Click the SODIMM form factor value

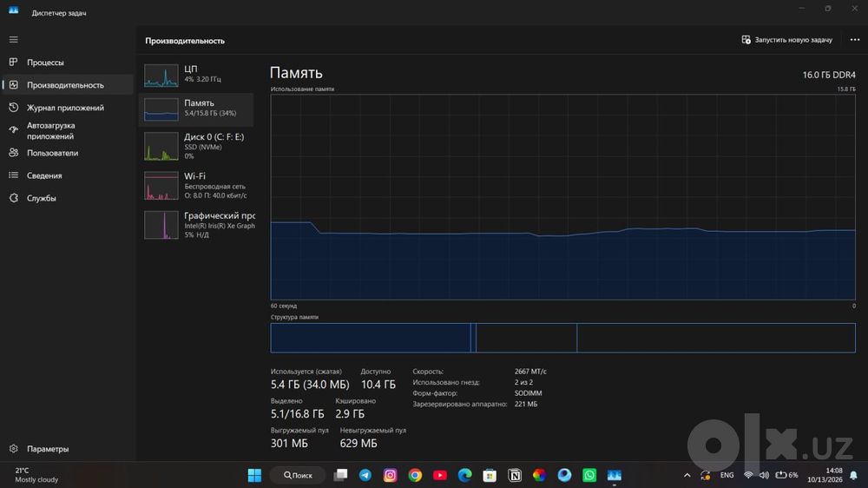click(x=528, y=393)
